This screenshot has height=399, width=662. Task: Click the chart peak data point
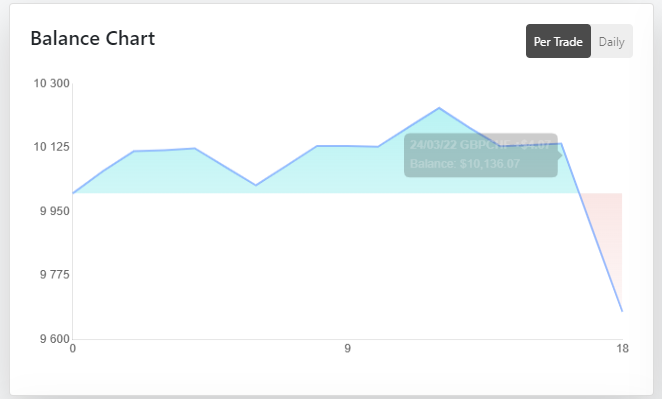[439, 108]
